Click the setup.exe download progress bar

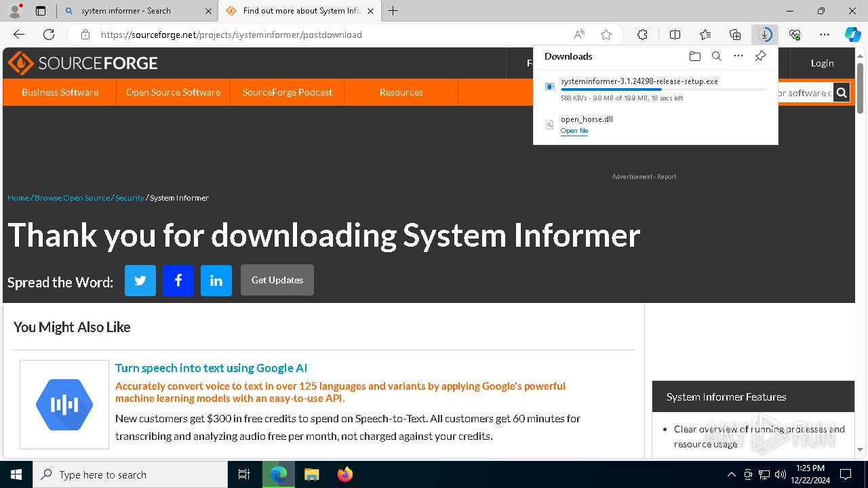click(663, 89)
